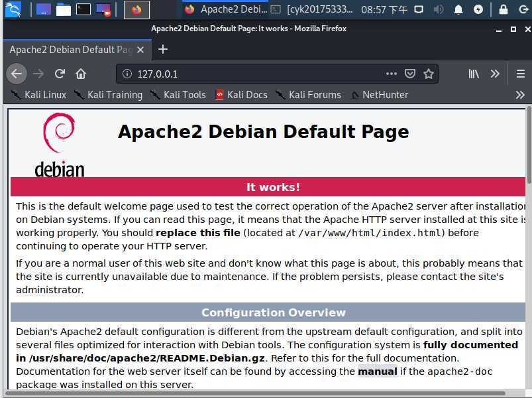Screen dimensions: 532x398
Task: Click the Firefox launcher in the panel
Action: (136, 10)
